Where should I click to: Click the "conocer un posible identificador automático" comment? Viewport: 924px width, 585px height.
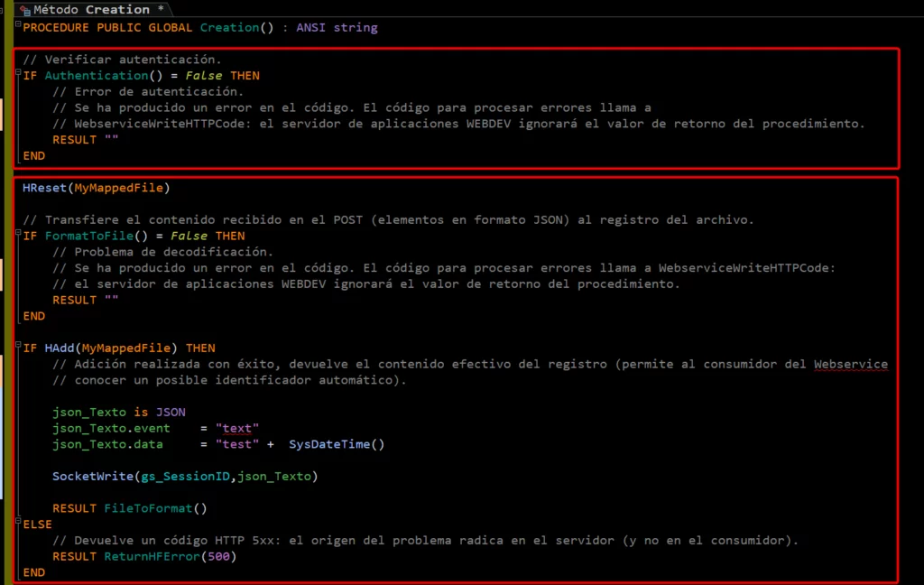(x=229, y=380)
